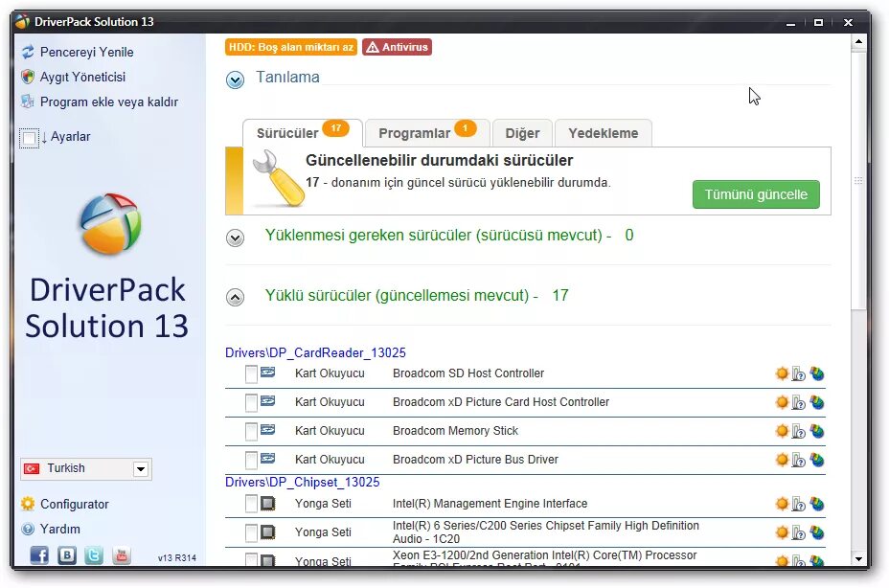
Task: Click the chipset icon beside Intel Management Engine Interface
Action: 267,503
